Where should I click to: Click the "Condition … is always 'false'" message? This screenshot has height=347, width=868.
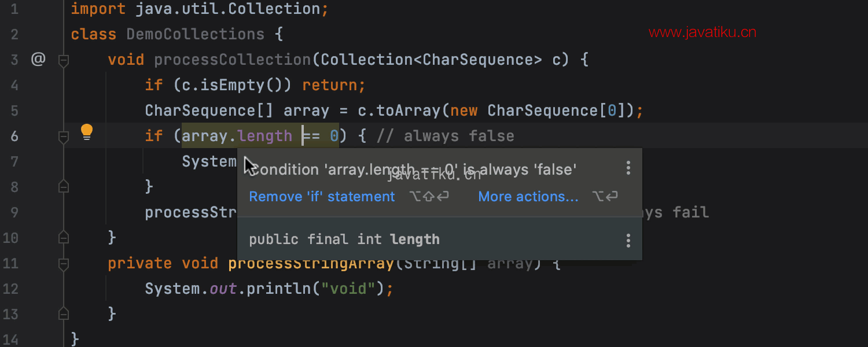pos(414,169)
